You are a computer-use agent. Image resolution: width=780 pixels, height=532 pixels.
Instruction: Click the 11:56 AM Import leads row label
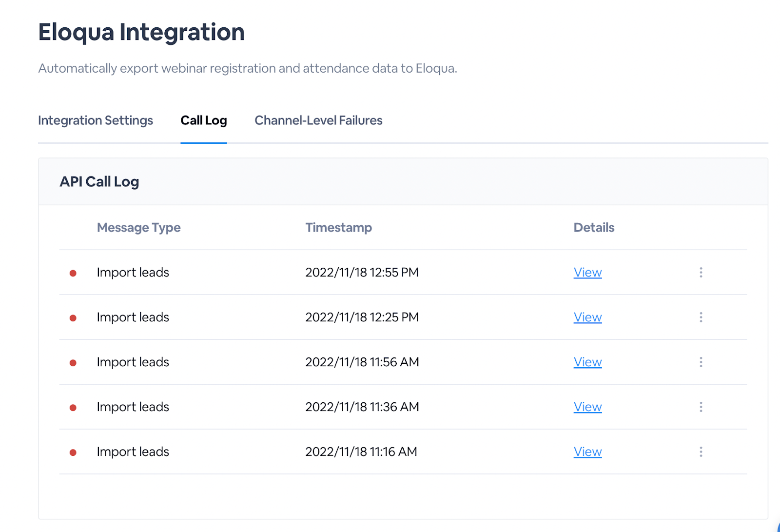click(133, 362)
